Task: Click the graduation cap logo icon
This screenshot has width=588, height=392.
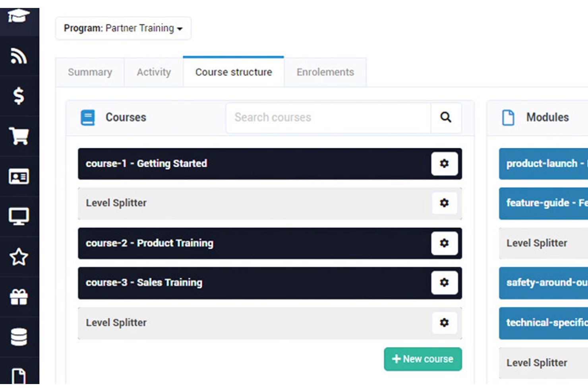Action: (x=19, y=17)
